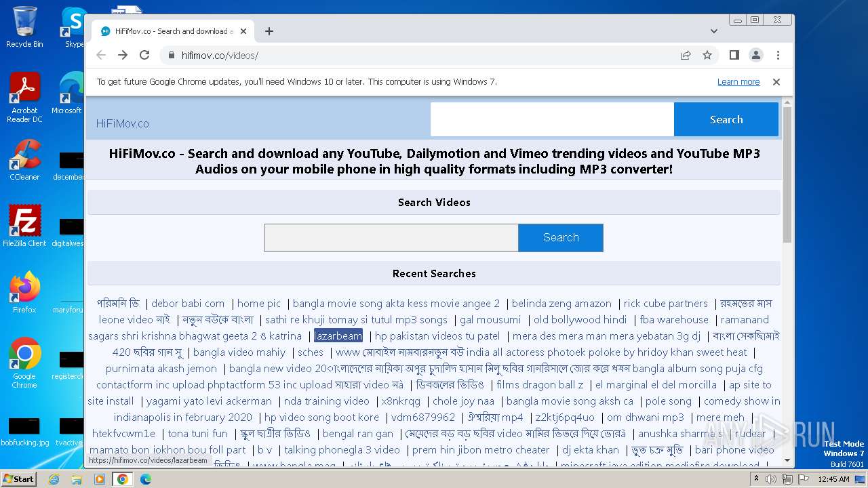Image resolution: width=868 pixels, height=488 pixels.
Task: Open the vdm6879962 link
Action: [x=423, y=418]
